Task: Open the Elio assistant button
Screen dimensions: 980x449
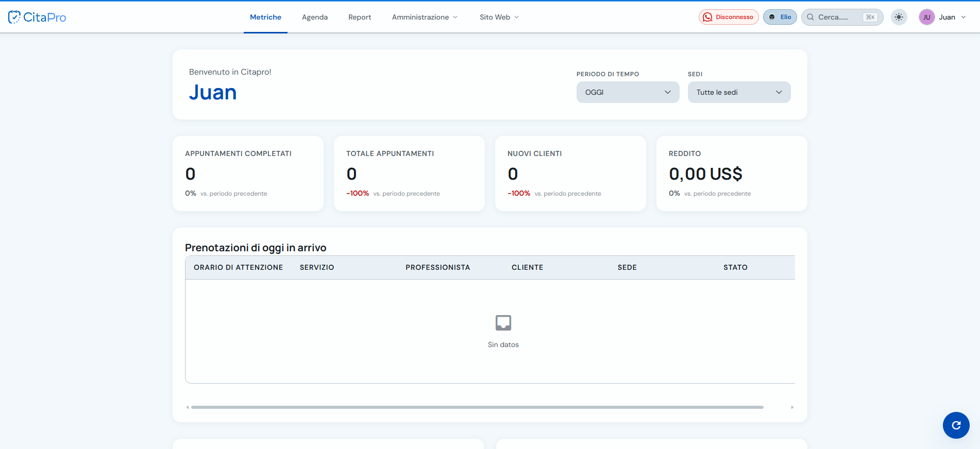Action: tap(780, 17)
